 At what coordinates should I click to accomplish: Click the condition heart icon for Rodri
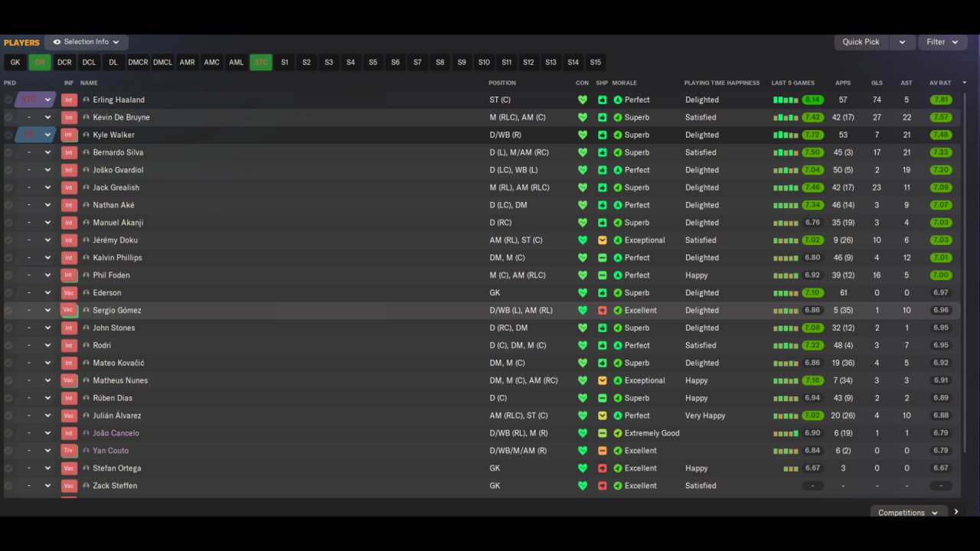coord(582,345)
